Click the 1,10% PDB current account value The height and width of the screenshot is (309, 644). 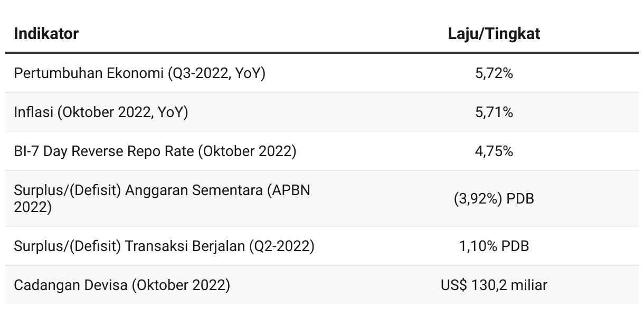[x=494, y=246]
